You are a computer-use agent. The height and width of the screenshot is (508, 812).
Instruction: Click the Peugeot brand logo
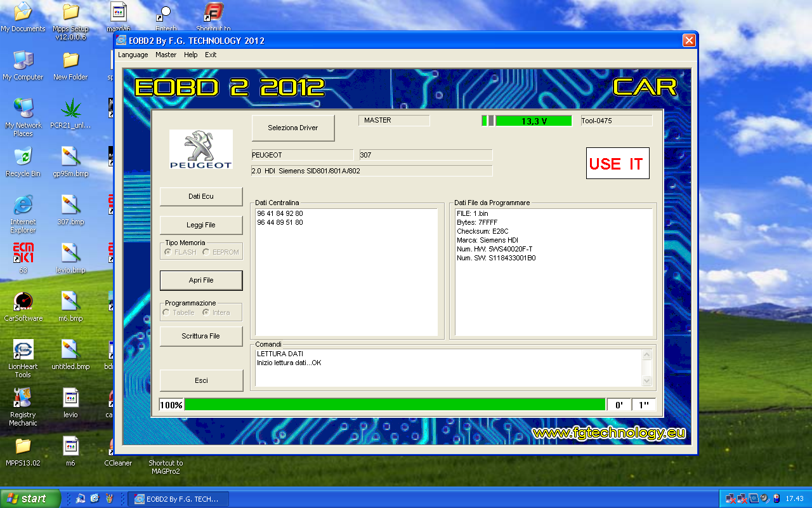coord(200,149)
